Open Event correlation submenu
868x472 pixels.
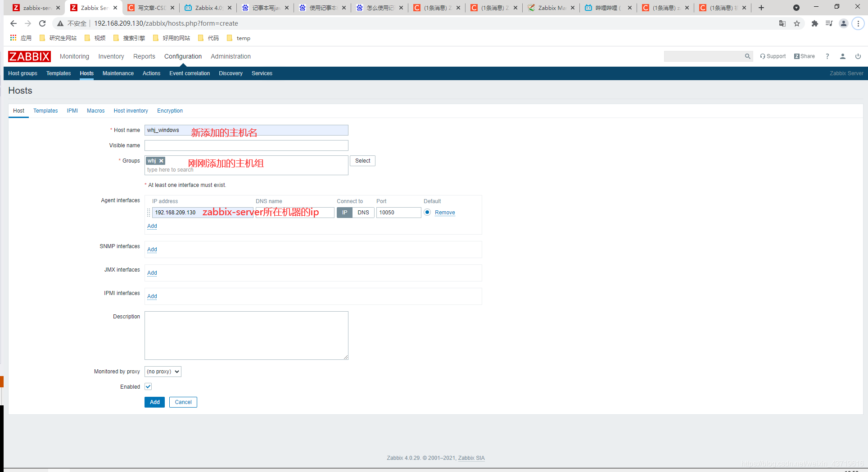pyautogui.click(x=190, y=73)
